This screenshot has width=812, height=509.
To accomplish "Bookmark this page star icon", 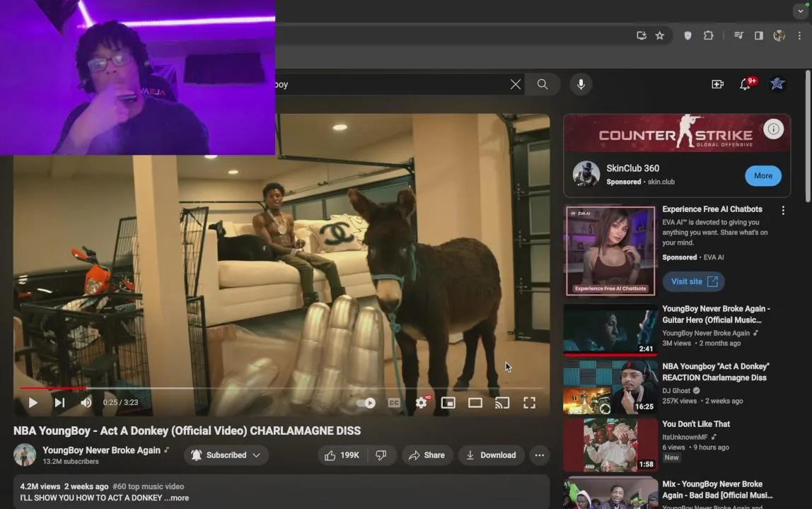I will pos(660,36).
